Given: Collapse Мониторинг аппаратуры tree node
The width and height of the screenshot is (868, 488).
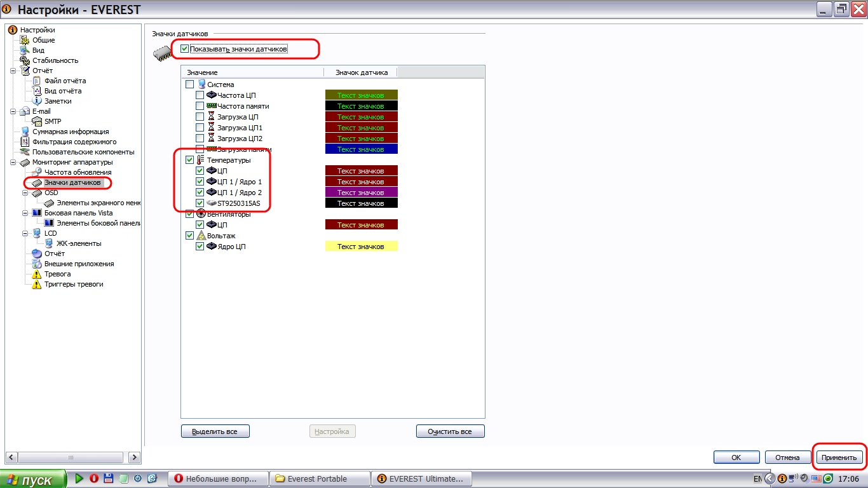Looking at the screenshot, I should coord(13,162).
